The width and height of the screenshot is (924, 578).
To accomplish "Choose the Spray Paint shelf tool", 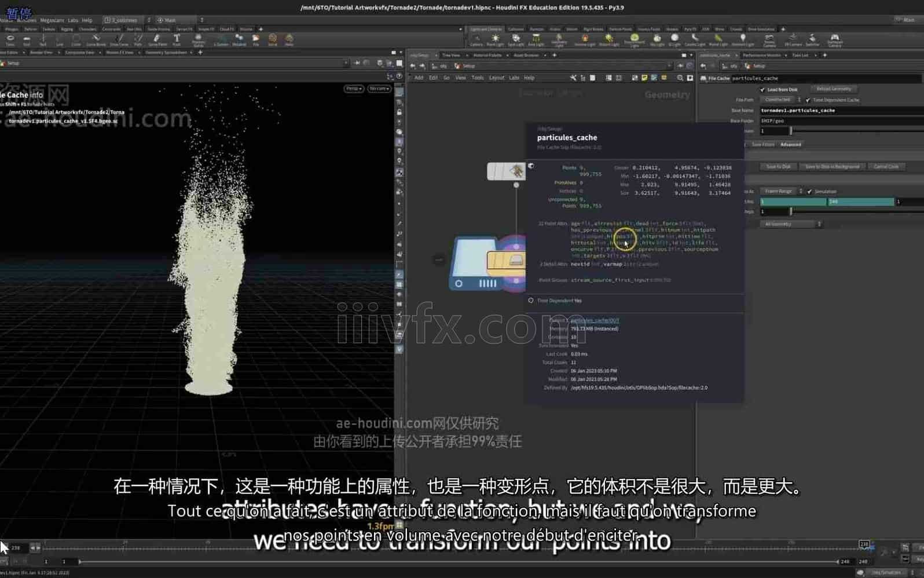I will [157, 39].
